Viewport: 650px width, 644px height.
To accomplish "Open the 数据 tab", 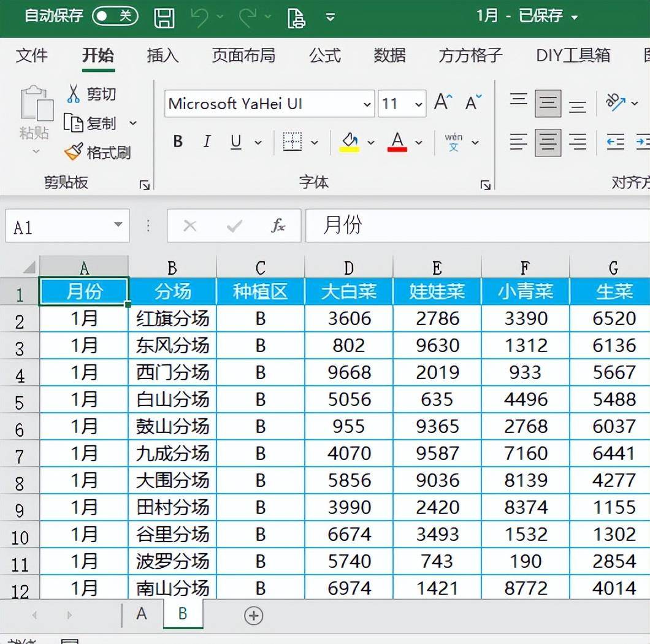I will [x=389, y=55].
